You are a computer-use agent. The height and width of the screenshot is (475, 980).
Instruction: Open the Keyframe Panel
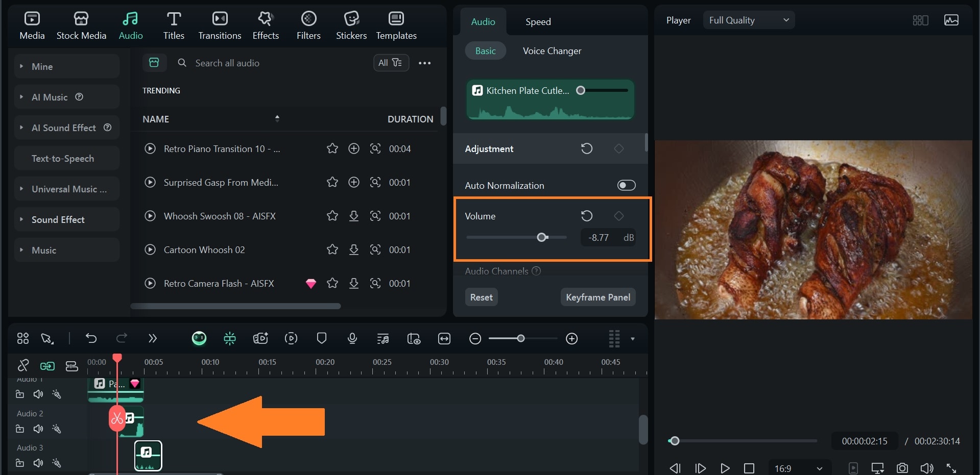pos(598,297)
